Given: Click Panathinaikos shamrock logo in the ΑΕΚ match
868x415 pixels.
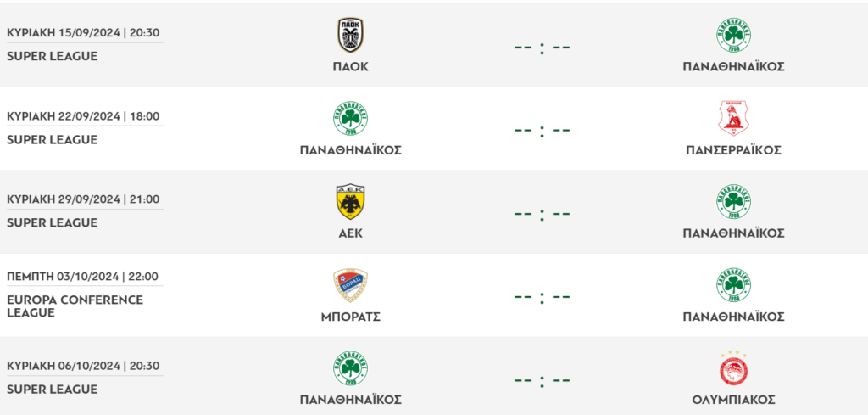Looking at the screenshot, I should click(733, 202).
